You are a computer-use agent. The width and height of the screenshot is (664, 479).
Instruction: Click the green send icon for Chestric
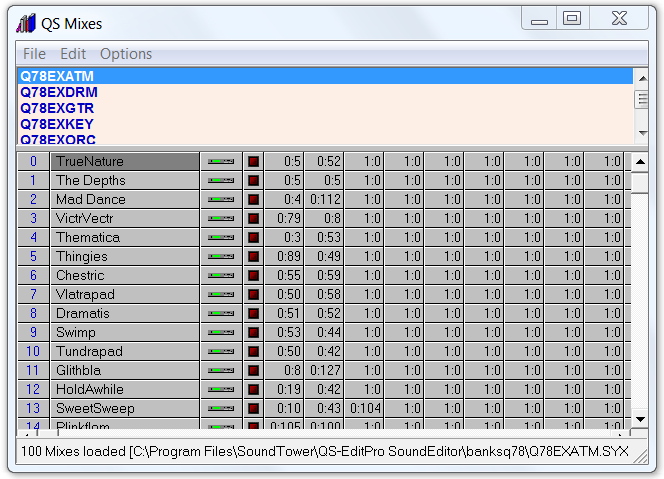tap(221, 275)
